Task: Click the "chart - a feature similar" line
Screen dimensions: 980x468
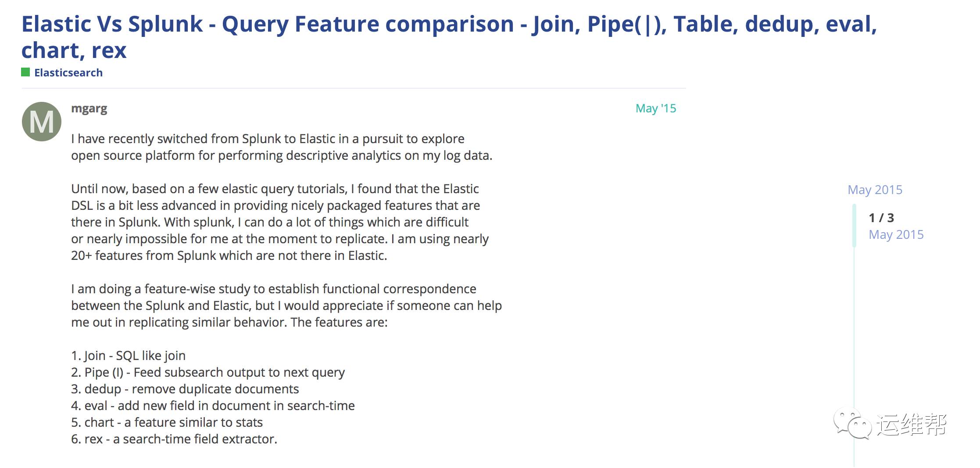Action: 167,422
